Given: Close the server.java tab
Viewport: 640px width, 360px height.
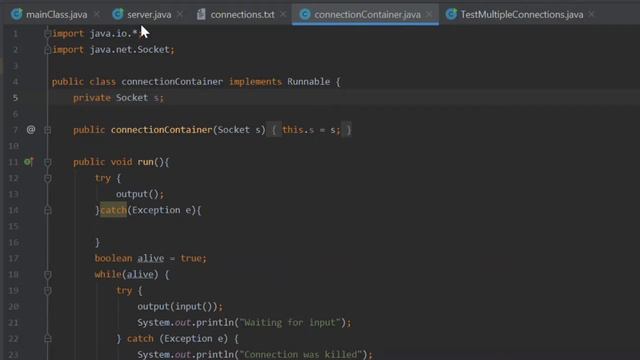Looking at the screenshot, I should [x=180, y=15].
